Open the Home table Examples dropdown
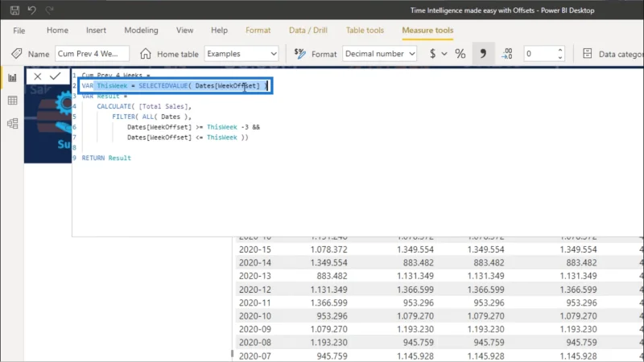The height and width of the screenshot is (362, 644). pos(242,54)
